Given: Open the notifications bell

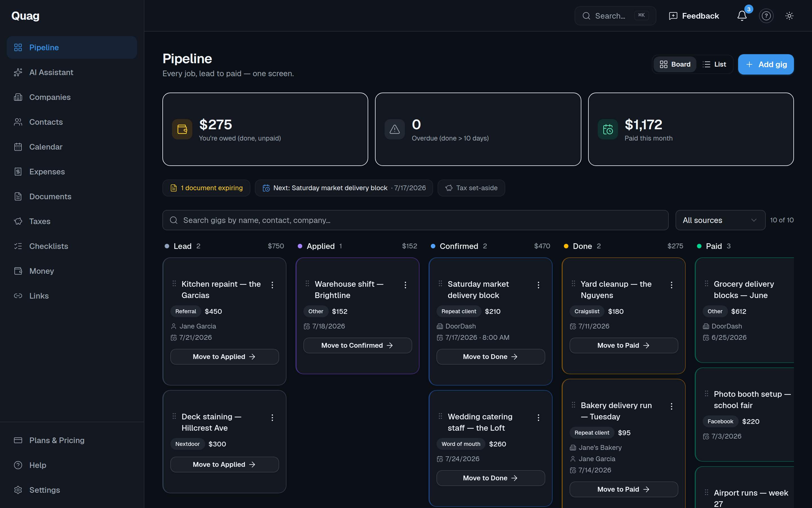Looking at the screenshot, I should click(x=742, y=16).
